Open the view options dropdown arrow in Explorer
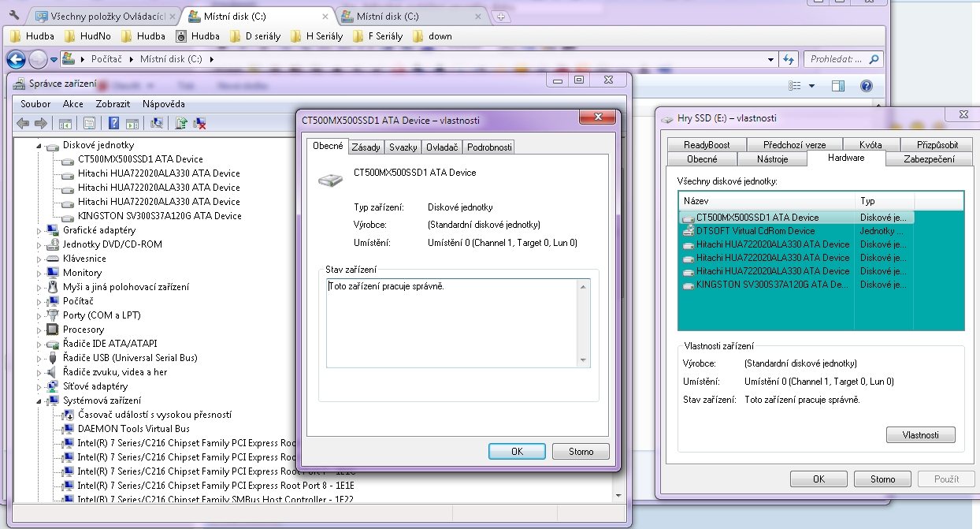980x529 pixels. pyautogui.click(x=811, y=86)
